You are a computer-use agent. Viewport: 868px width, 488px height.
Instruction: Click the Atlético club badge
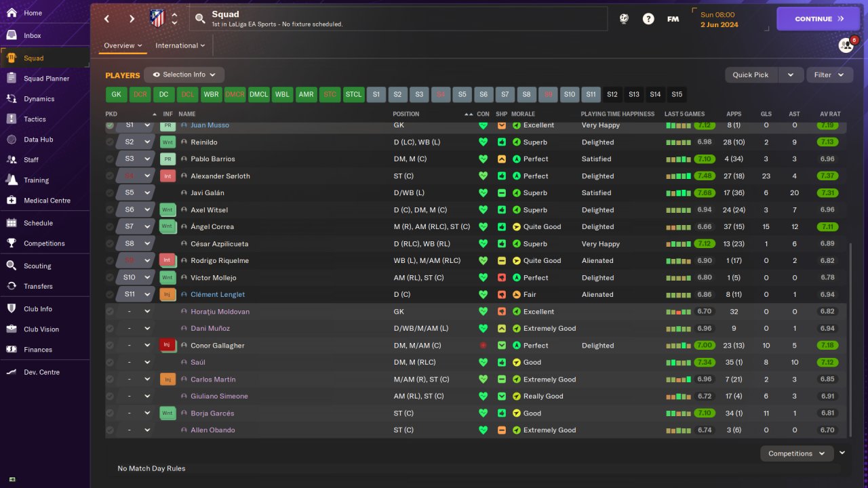157,18
